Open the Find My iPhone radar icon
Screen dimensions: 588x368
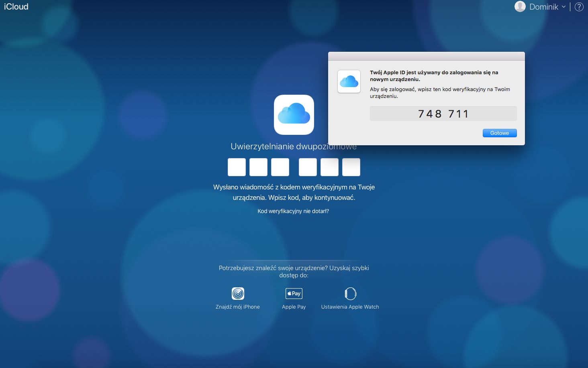coord(238,293)
